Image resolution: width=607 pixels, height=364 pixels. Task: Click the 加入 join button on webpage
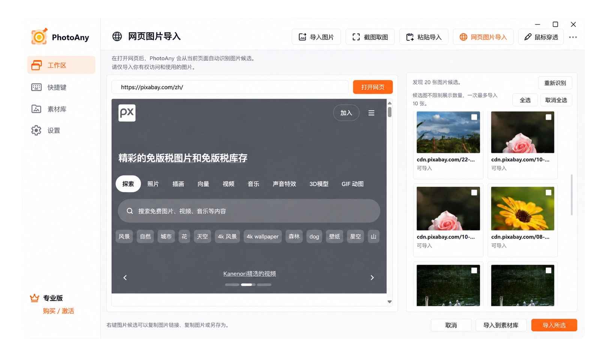tap(346, 113)
